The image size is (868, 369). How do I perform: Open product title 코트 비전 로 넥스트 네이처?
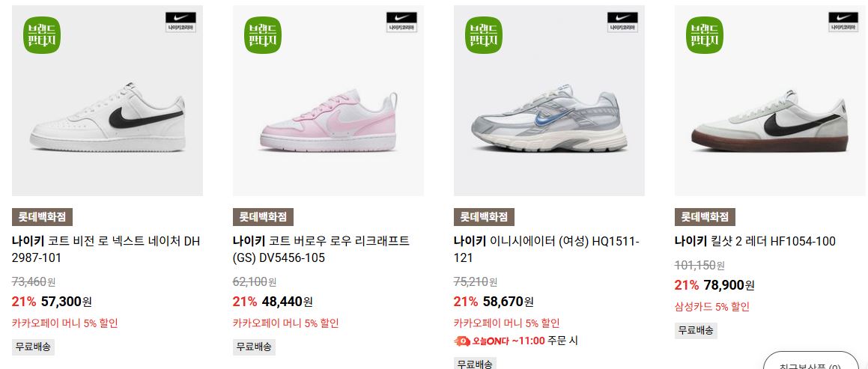coord(106,249)
